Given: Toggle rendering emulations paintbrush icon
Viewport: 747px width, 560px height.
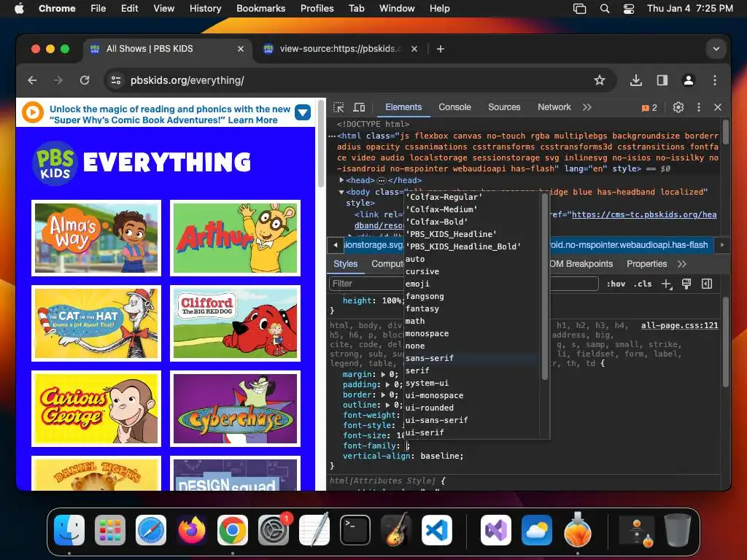Looking at the screenshot, I should (686, 284).
